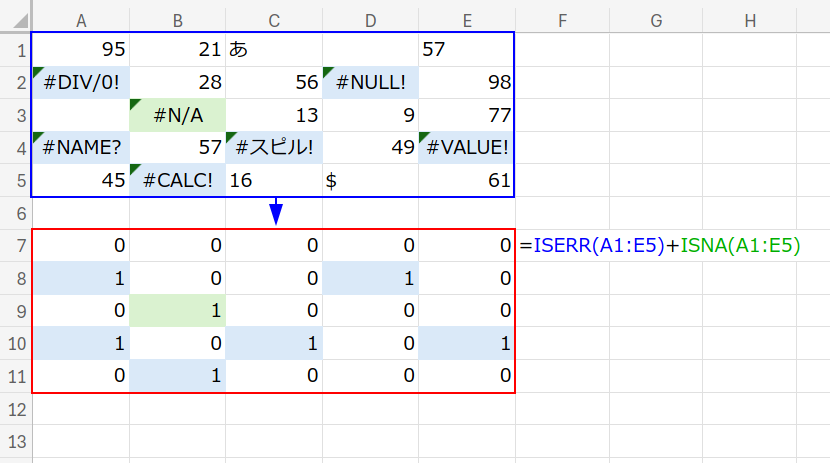
Task: Select row 12 header
Action: (15, 409)
